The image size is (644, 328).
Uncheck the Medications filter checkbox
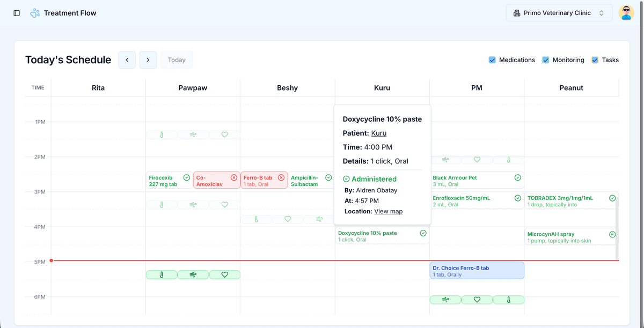click(x=492, y=60)
